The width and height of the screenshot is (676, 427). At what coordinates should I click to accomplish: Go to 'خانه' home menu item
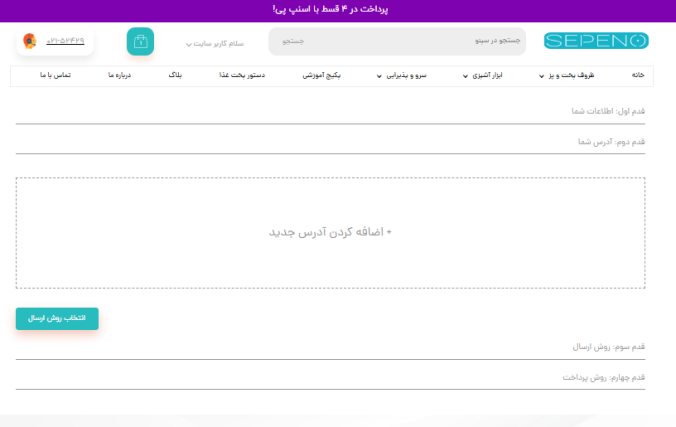click(x=638, y=75)
